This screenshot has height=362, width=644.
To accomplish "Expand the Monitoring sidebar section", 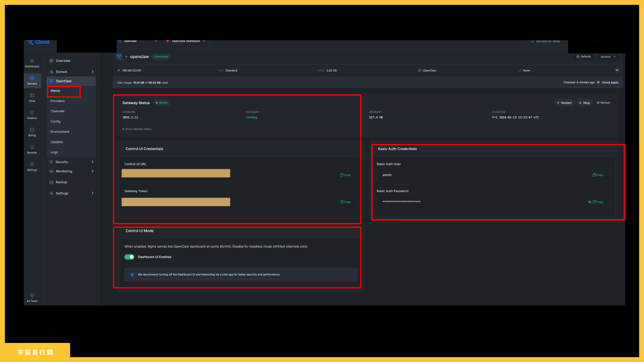I will [x=64, y=171].
